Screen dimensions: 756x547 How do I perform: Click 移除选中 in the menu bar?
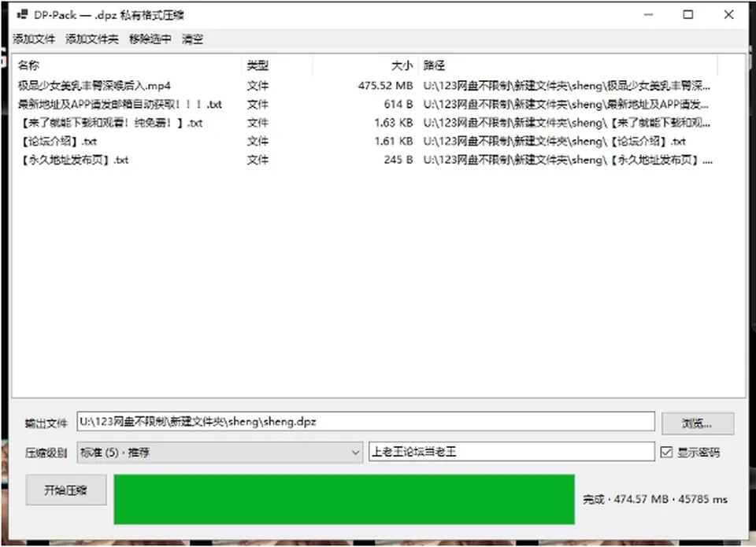coord(150,39)
